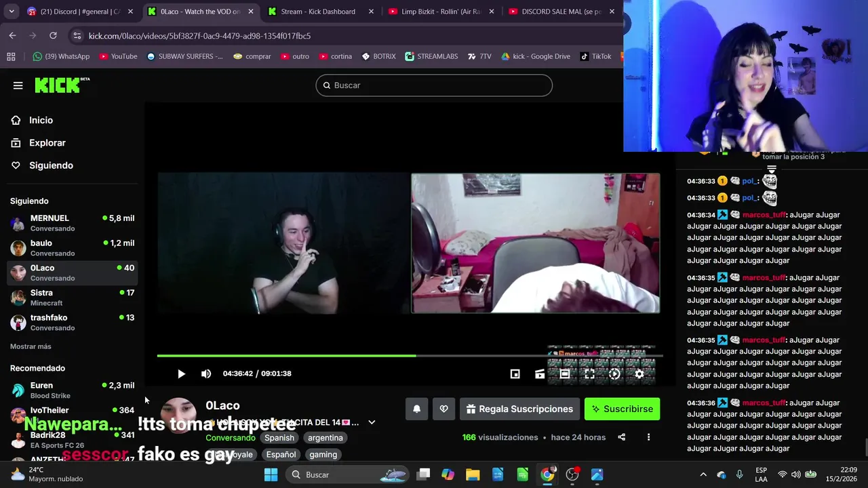Seek on the green video progress bar
868x488 pixels.
pyautogui.click(x=410, y=355)
